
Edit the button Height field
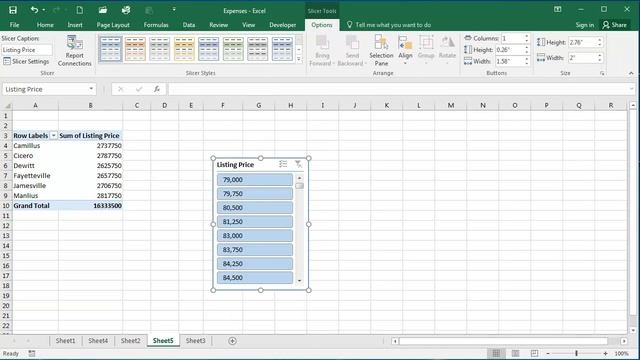point(509,50)
